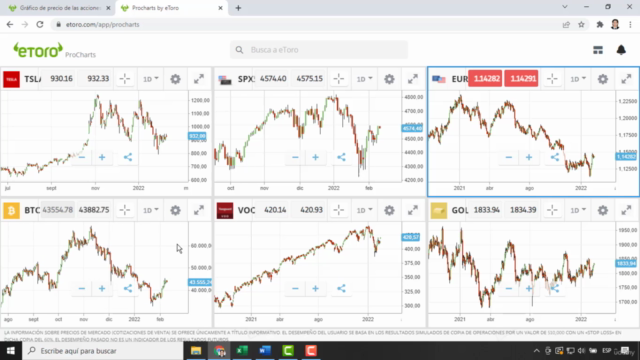Share the EUR chart
640x360 pixels.
[x=555, y=157]
